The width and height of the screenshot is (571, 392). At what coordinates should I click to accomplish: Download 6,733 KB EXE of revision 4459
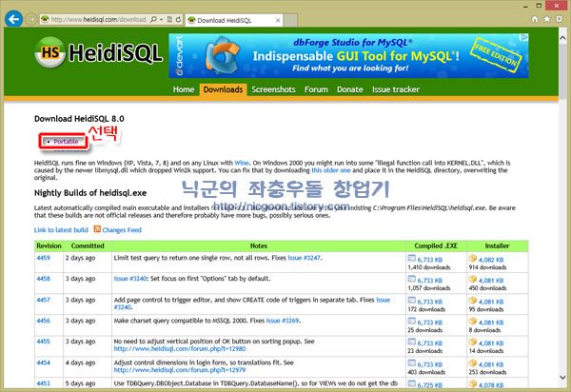[430, 260]
